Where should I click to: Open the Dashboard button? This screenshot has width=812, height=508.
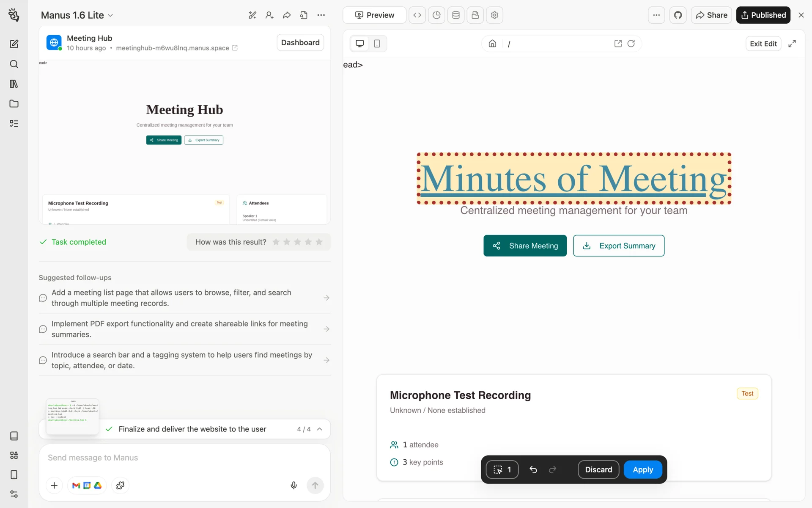click(x=300, y=42)
